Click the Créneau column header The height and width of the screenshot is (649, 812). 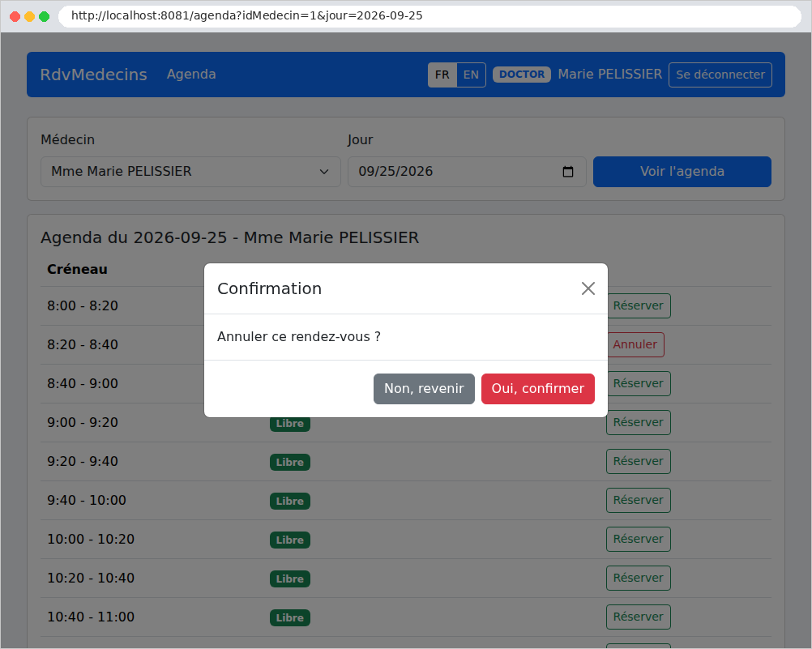77,269
